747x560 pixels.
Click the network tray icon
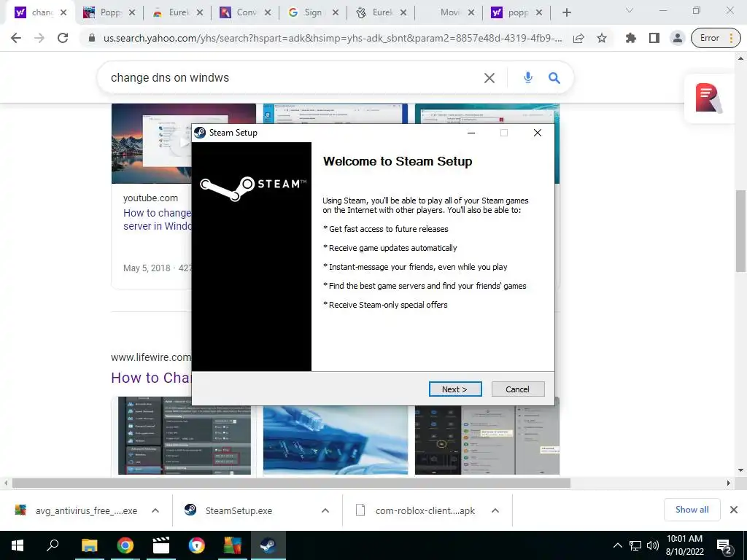635,545
